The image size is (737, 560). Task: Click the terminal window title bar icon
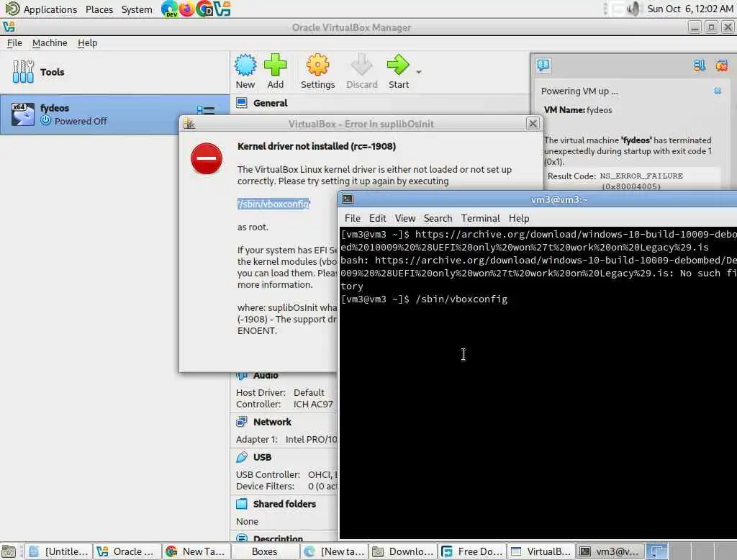pos(348,199)
